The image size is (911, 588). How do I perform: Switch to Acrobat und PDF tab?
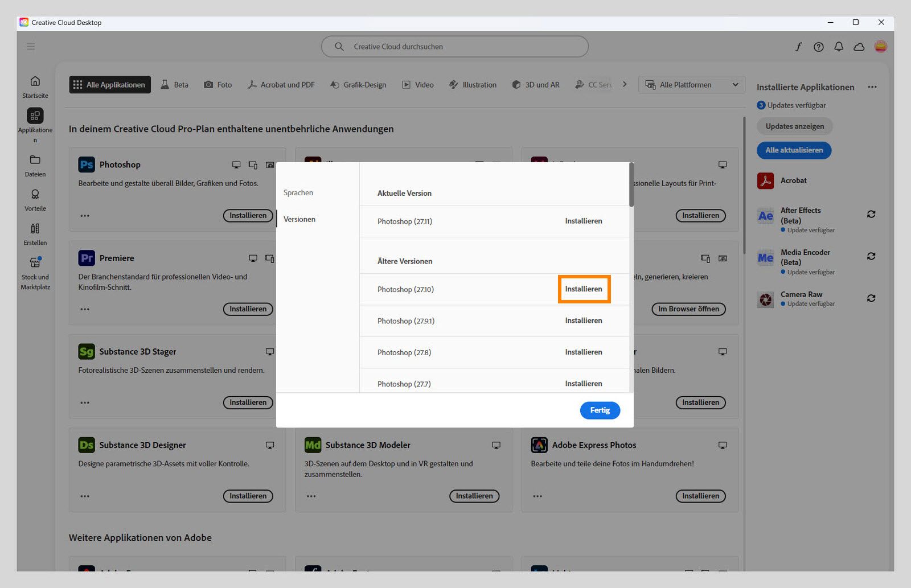pos(281,85)
